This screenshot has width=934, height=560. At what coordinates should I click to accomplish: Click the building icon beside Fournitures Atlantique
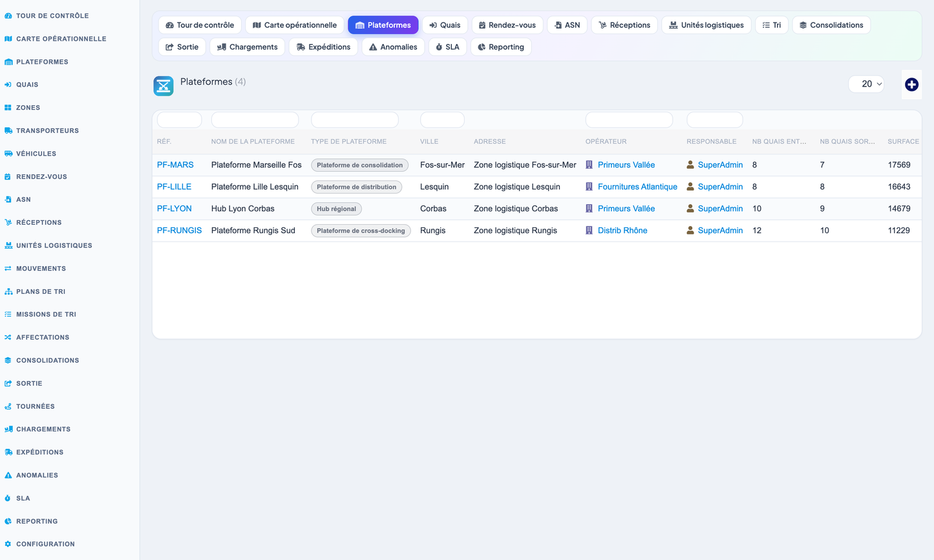[x=589, y=187]
